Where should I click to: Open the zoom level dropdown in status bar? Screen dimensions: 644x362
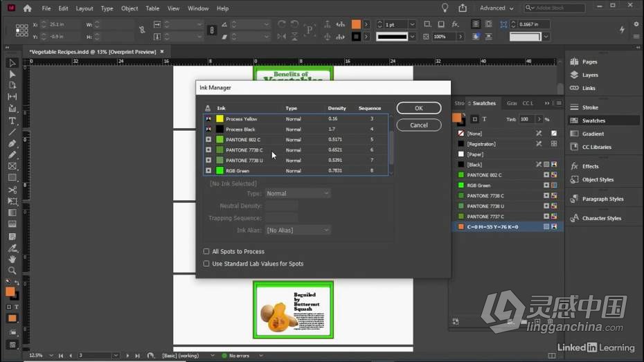click(51, 356)
